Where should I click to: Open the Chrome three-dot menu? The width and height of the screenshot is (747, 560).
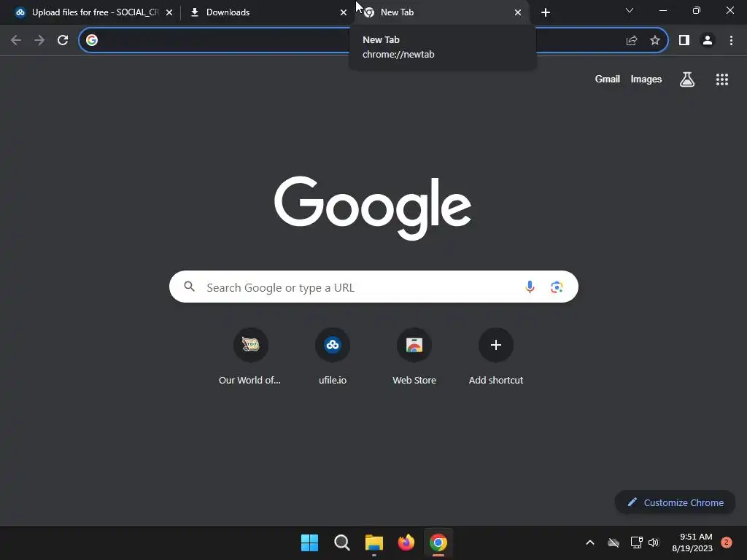pyautogui.click(x=731, y=41)
